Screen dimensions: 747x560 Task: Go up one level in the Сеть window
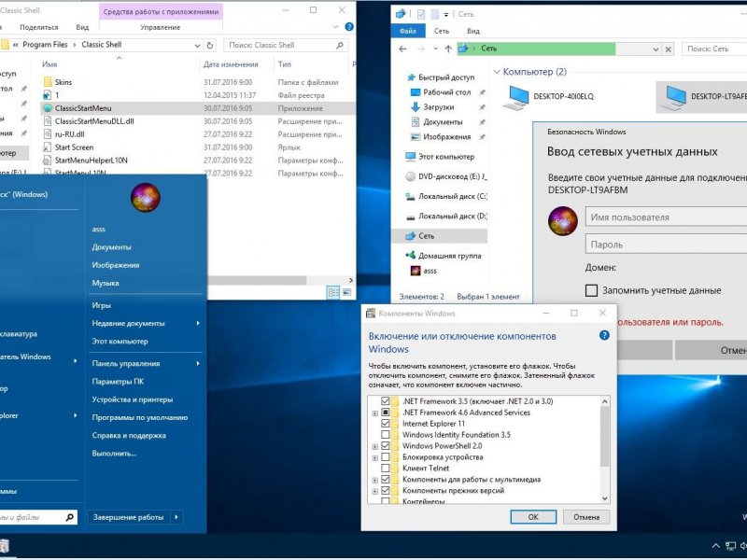click(x=448, y=49)
